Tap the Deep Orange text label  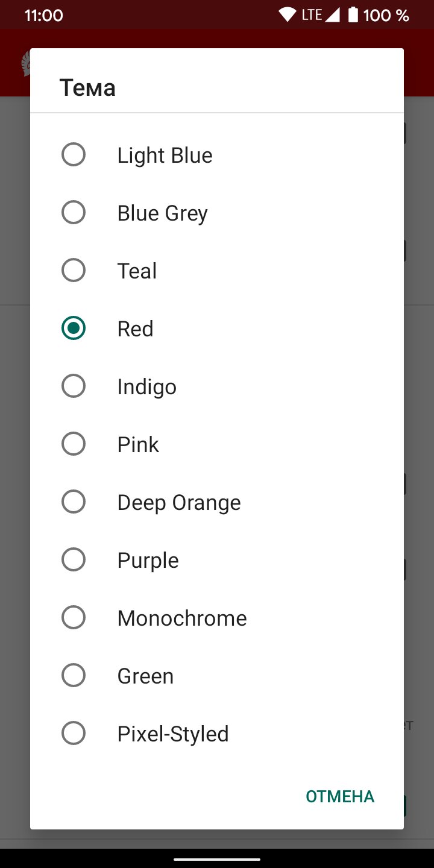tap(179, 503)
